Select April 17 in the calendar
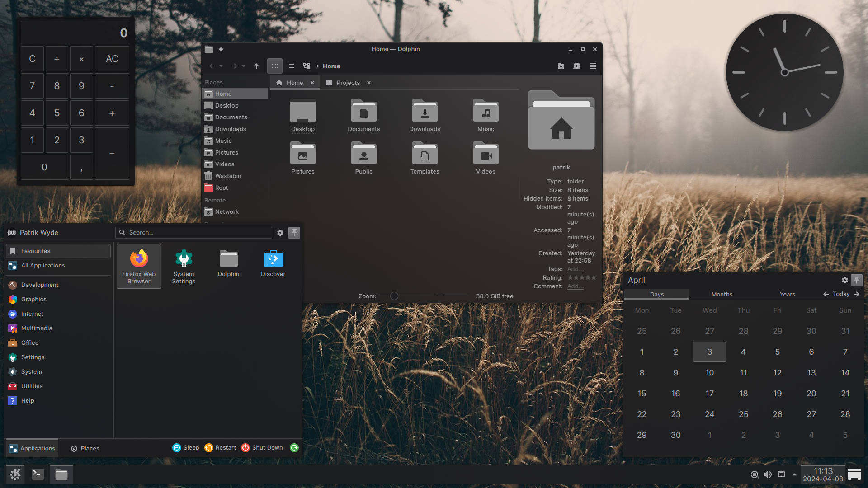Viewport: 868px width, 488px height. [x=710, y=393]
